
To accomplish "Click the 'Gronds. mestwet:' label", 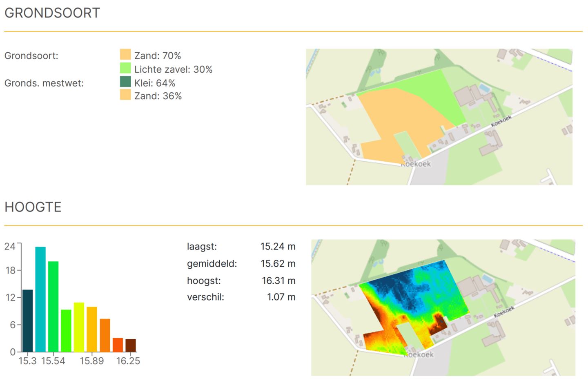I will (44, 83).
